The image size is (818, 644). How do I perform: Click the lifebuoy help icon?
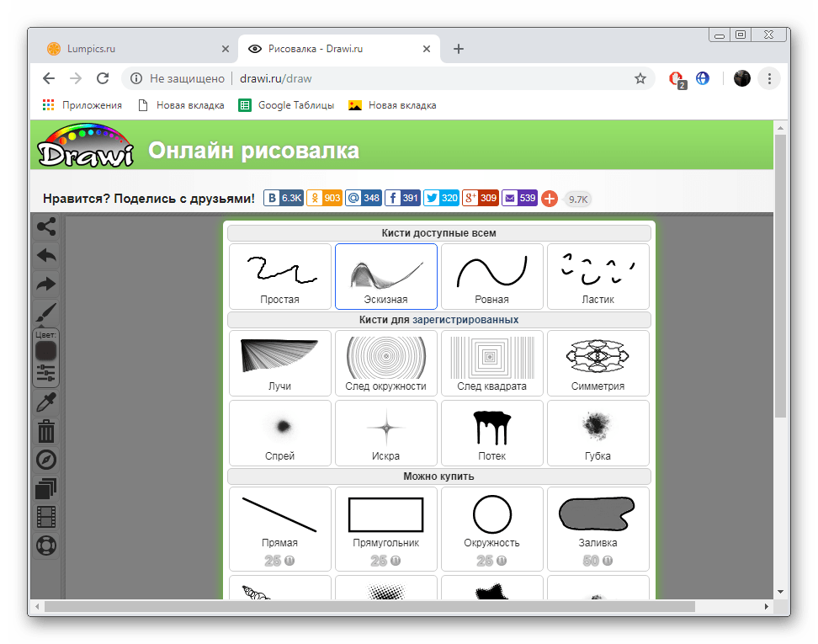pyautogui.click(x=46, y=546)
